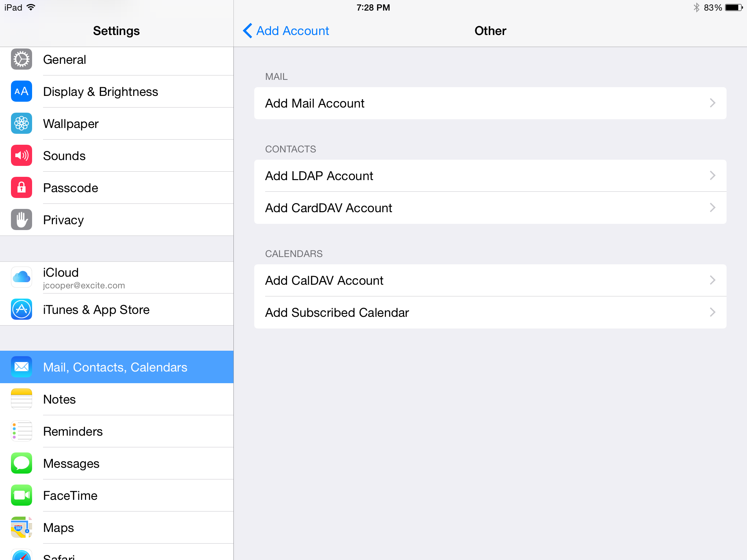
Task: Tap the 83% battery percentage
Action: coord(713,8)
